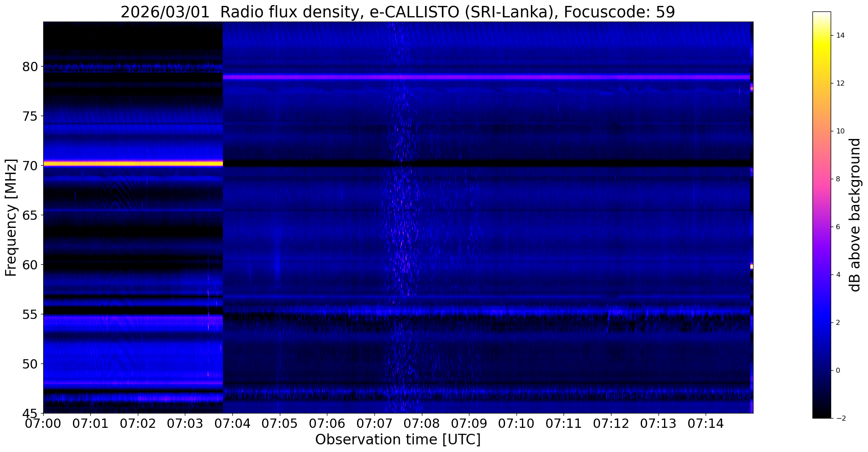
Task: Click the 07:09 time tick label
Action: pos(469,424)
